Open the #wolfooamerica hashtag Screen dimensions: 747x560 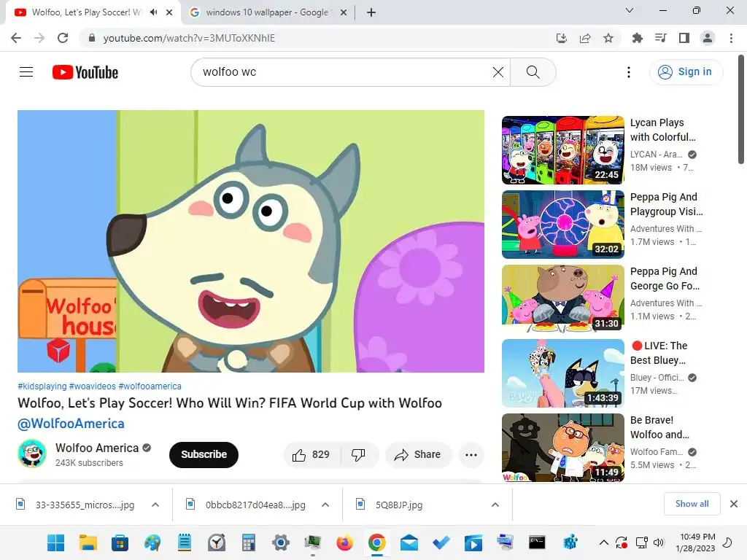(150, 386)
